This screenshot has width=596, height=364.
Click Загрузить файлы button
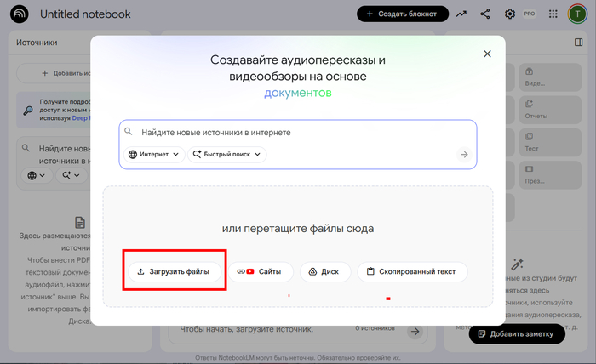(175, 272)
